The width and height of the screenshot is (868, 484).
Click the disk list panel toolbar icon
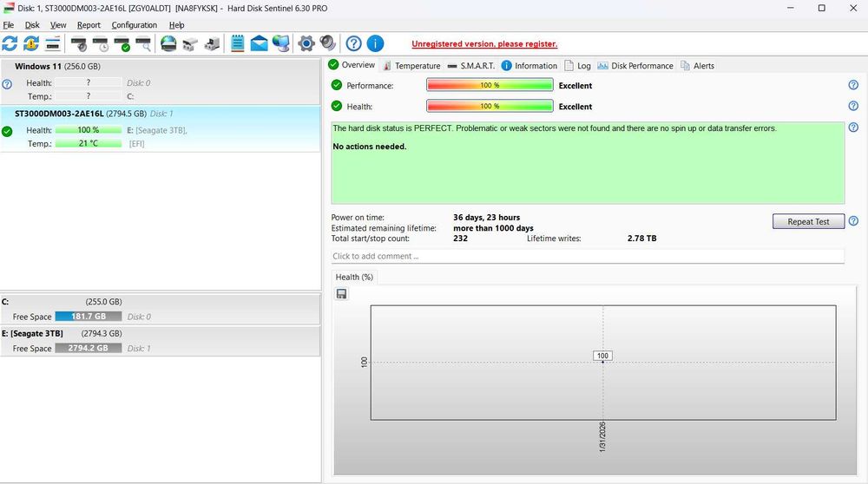(53, 43)
